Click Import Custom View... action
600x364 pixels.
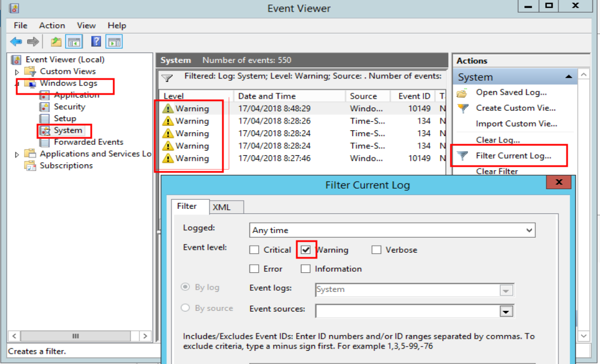pyautogui.click(x=517, y=124)
